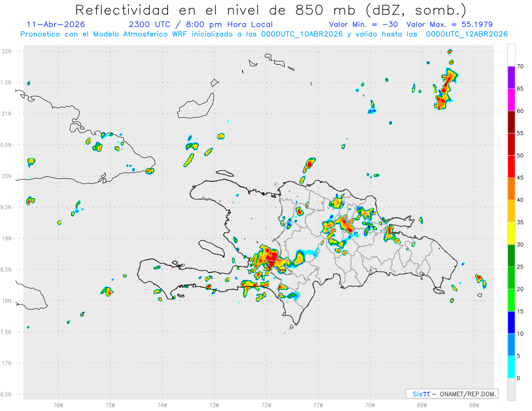Click the 68W longitude axis label
Screen dimensions: 532x411
click(473, 405)
